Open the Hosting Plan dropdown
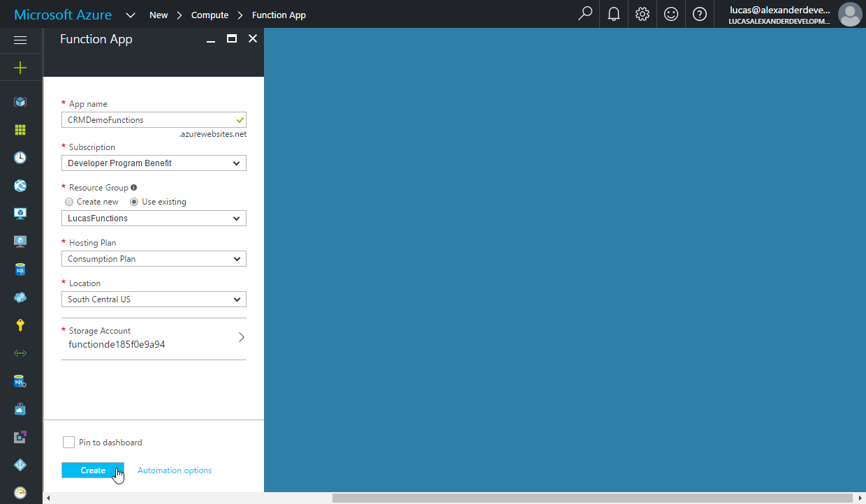Image resolution: width=866 pixels, height=504 pixels. point(154,259)
